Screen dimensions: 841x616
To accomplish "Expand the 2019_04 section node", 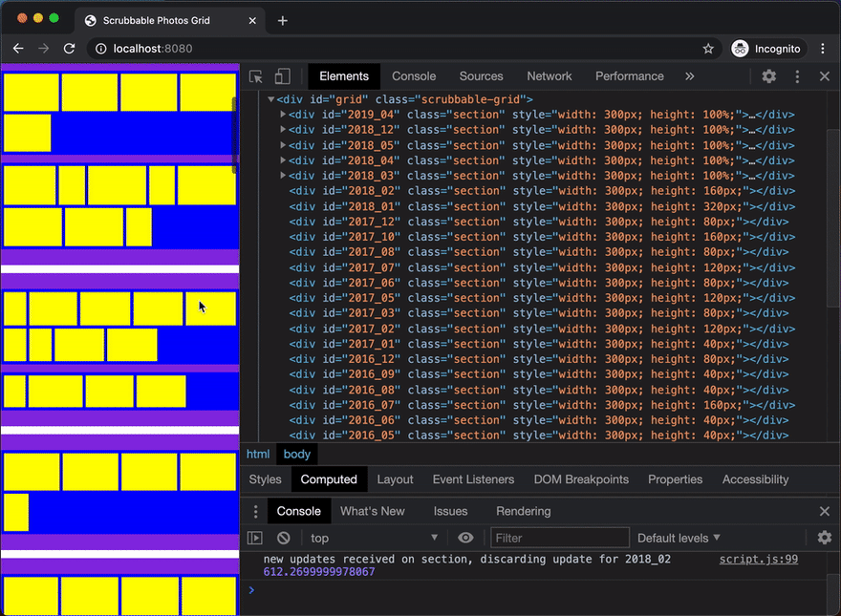I will pyautogui.click(x=283, y=115).
